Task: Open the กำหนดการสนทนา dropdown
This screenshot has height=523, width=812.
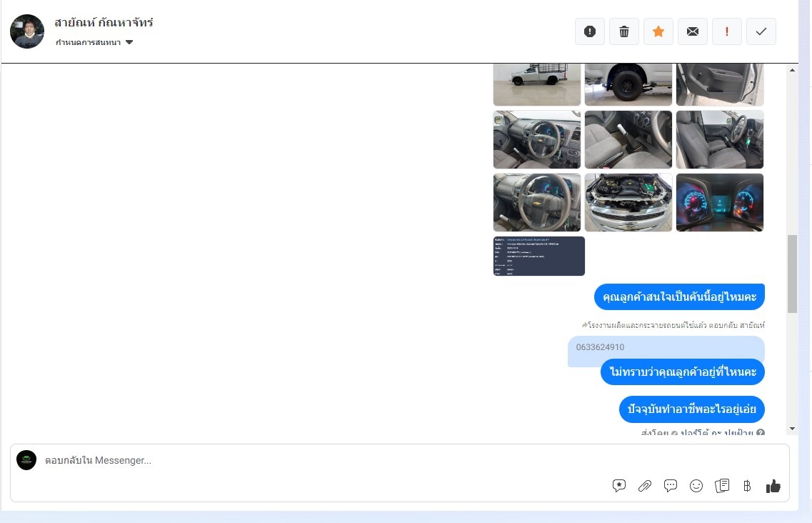Action: [94, 42]
